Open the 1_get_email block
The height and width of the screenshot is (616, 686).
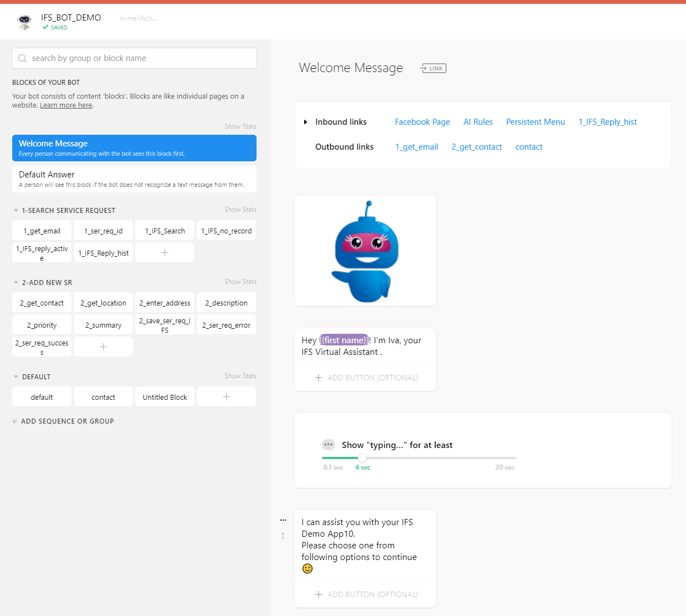click(x=42, y=231)
